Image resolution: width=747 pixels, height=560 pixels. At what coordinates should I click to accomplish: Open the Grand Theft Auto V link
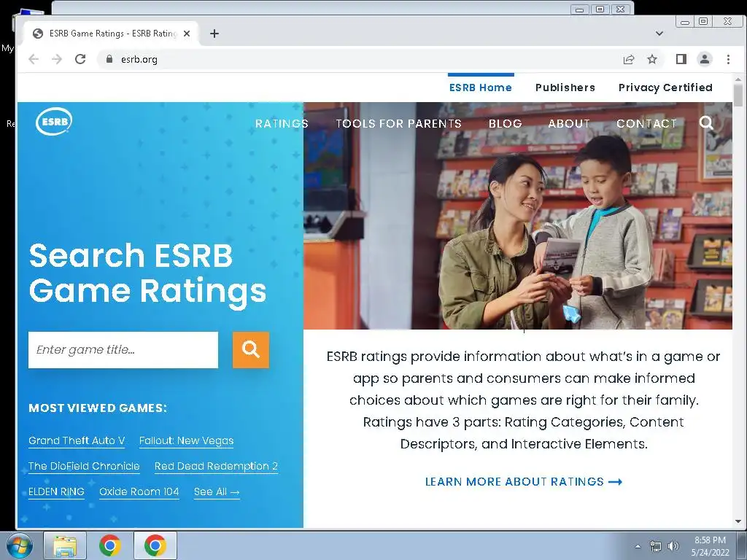(77, 441)
